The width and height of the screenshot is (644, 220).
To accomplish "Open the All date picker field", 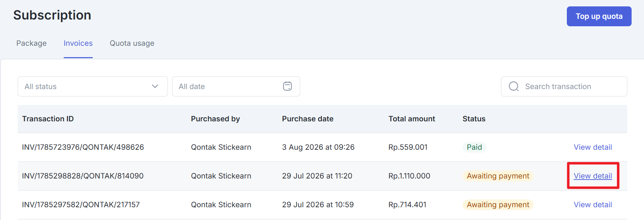I will 236,86.
